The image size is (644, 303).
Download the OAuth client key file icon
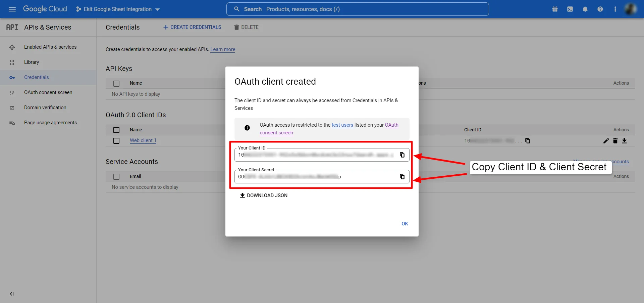[625, 141]
